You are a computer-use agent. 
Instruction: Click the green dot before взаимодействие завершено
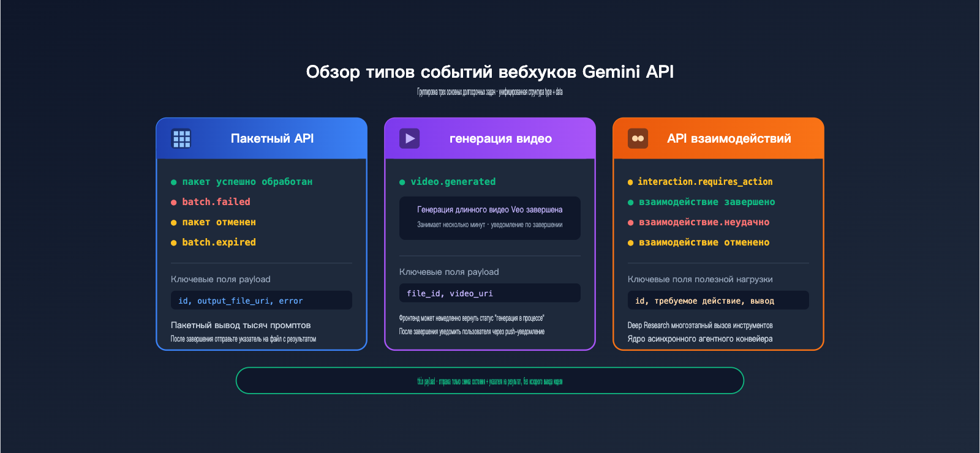point(631,203)
